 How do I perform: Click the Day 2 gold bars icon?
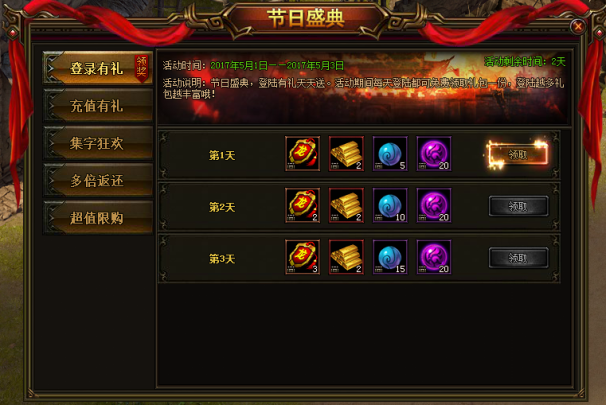click(x=346, y=205)
